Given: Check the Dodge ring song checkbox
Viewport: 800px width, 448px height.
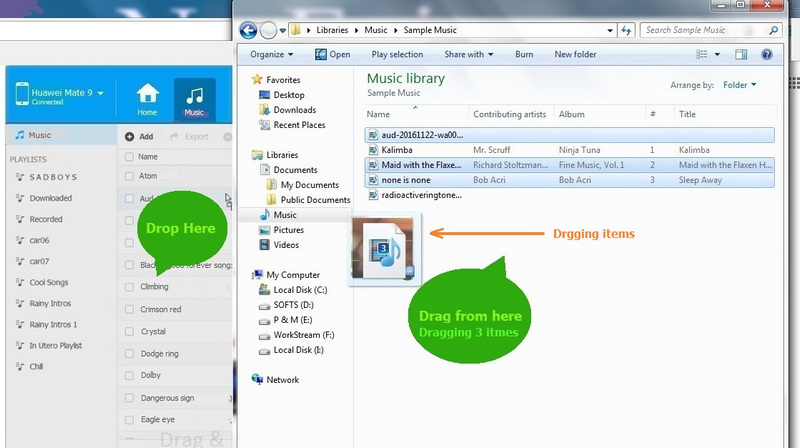Looking at the screenshot, I should tap(129, 354).
